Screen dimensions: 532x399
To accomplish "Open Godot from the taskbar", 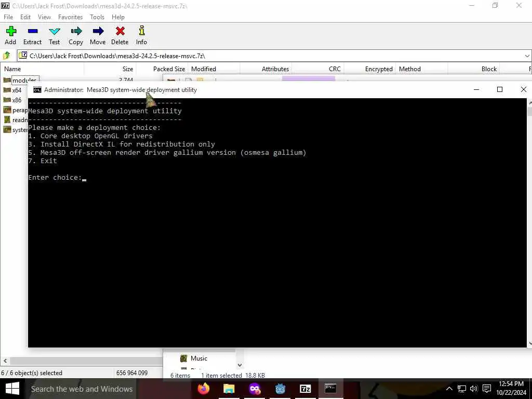I will [x=280, y=389].
